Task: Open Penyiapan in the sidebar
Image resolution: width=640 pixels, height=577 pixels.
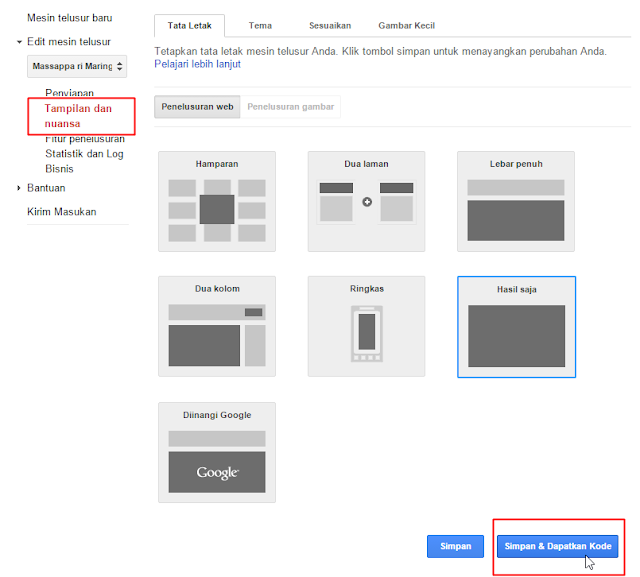Action: pyautogui.click(x=69, y=93)
